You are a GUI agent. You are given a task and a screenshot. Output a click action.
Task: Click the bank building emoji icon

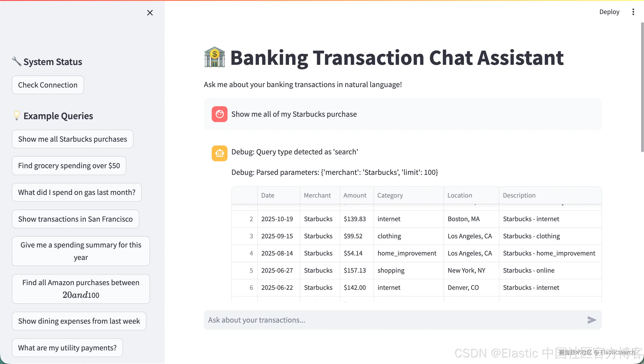(215, 57)
